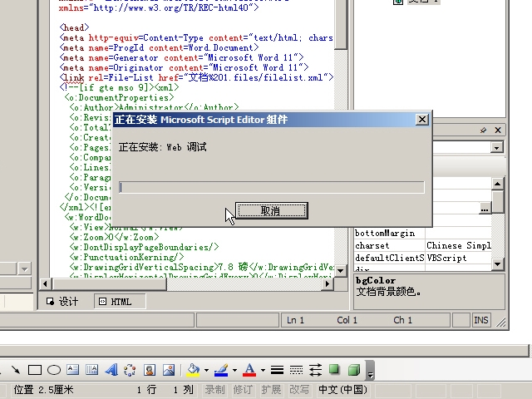Click the Ch 1 status indicator
Screen dimensions: 532x399
(402, 320)
